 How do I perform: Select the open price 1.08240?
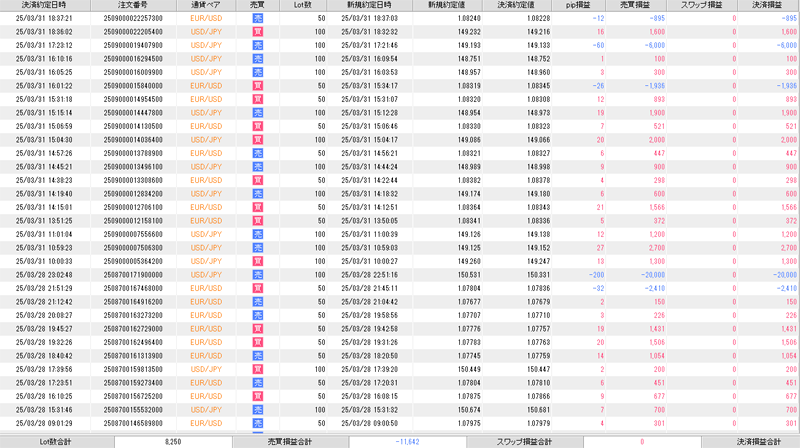point(469,18)
